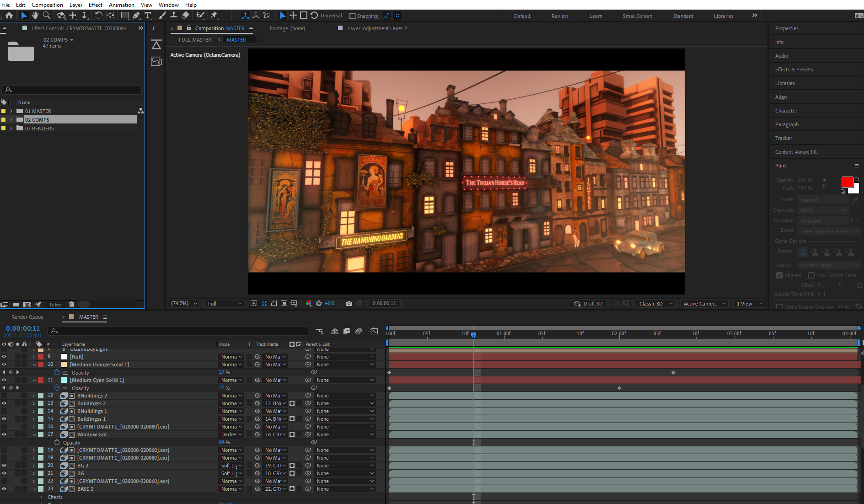
Task: Activate the Type tool
Action: (148, 15)
